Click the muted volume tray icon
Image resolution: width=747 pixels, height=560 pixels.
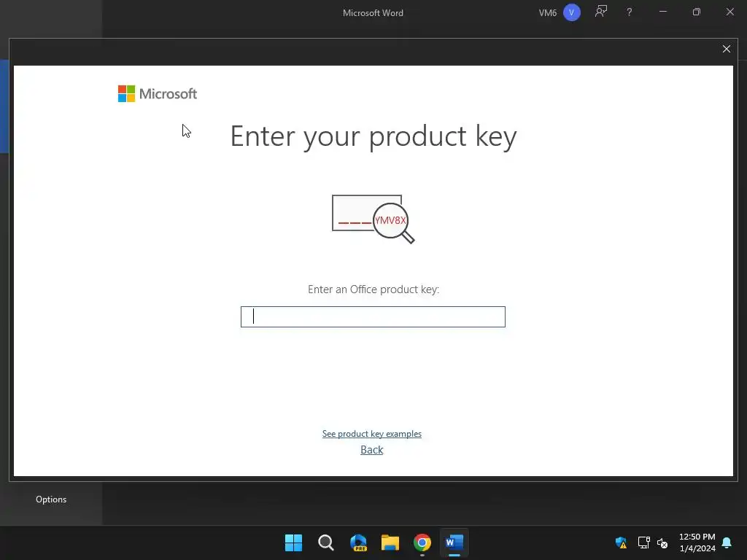(662, 542)
